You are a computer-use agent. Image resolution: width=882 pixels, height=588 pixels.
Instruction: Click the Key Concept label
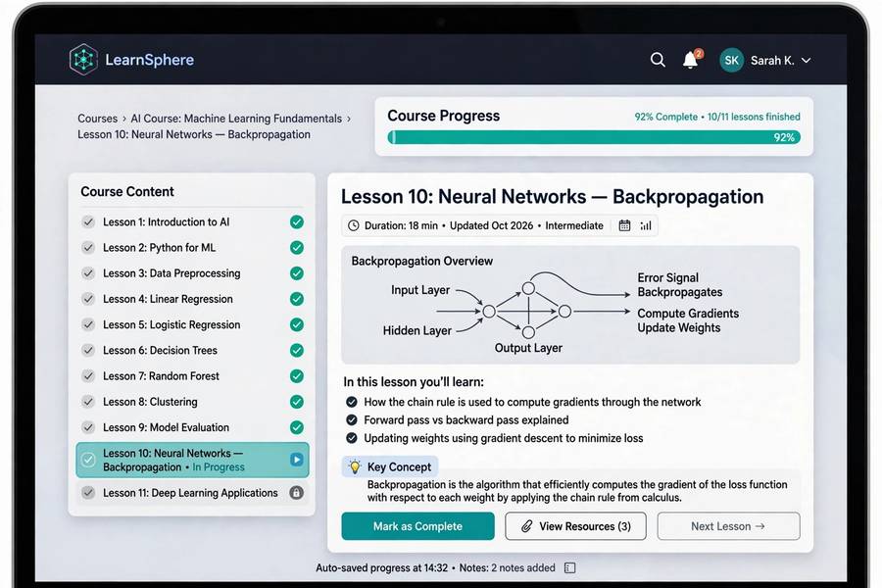click(400, 467)
